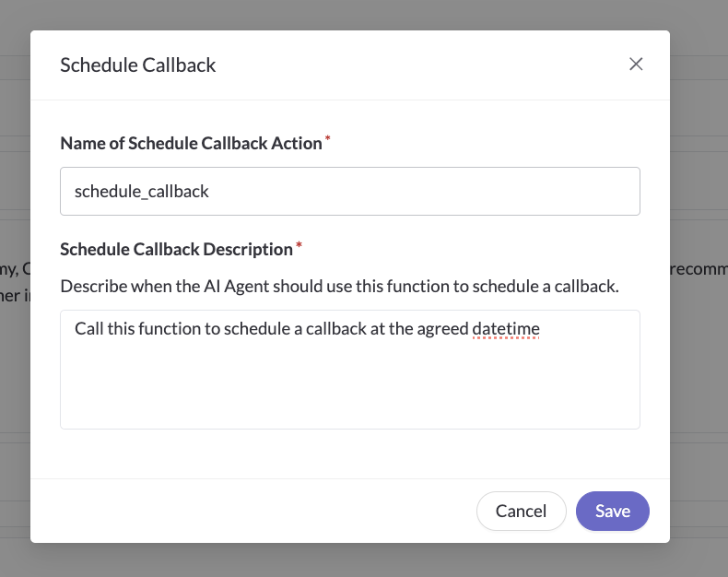The width and height of the screenshot is (728, 577).
Task: Click the helper text about the AI Agent
Action: (x=339, y=286)
